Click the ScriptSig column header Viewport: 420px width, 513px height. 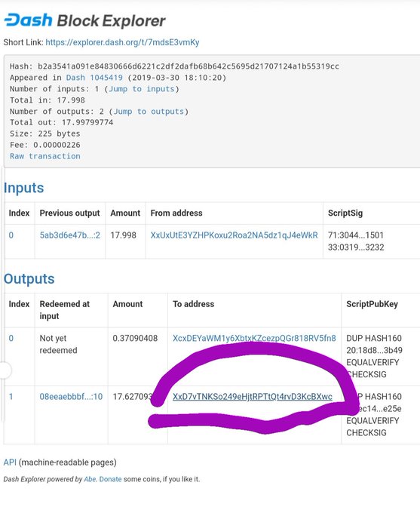[345, 213]
